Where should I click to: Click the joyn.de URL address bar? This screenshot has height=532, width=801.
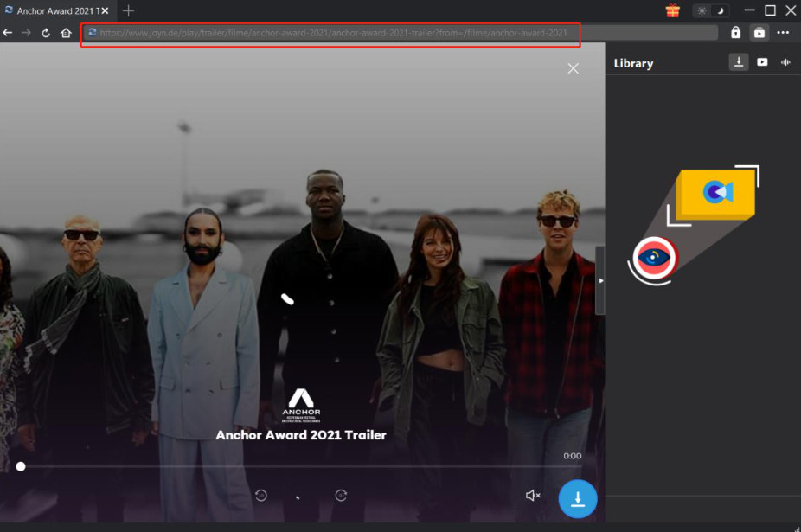tap(400, 33)
